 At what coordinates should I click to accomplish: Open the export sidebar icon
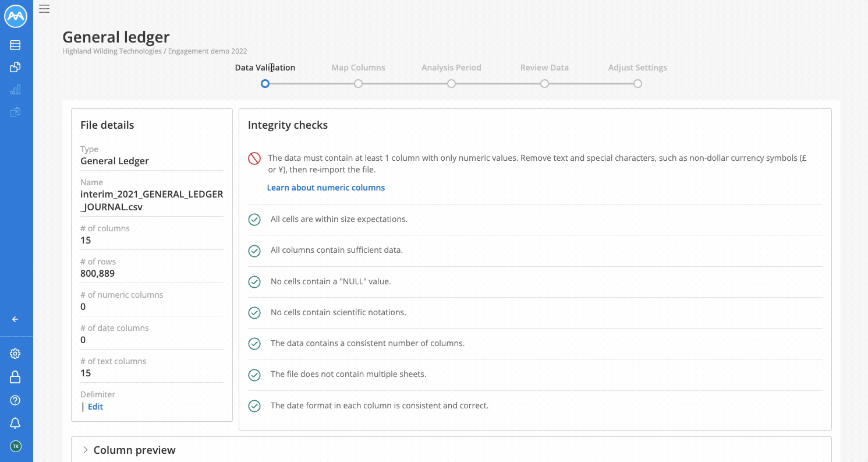point(16,111)
